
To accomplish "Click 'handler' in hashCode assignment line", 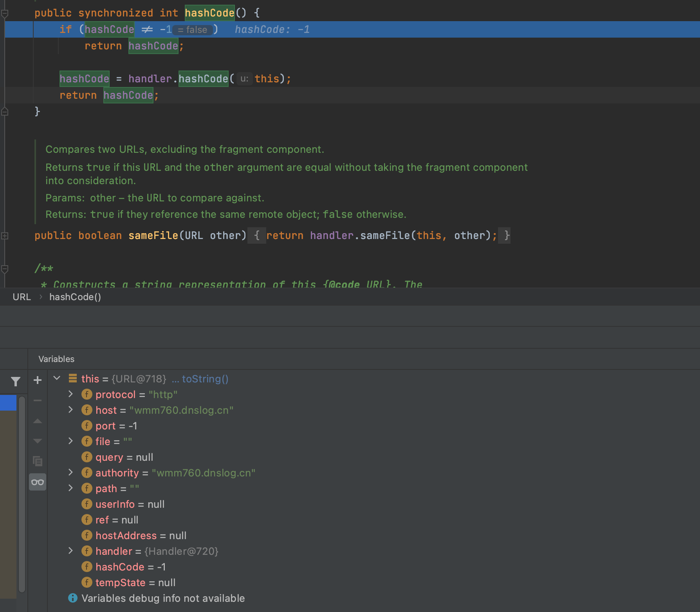I will [x=150, y=79].
